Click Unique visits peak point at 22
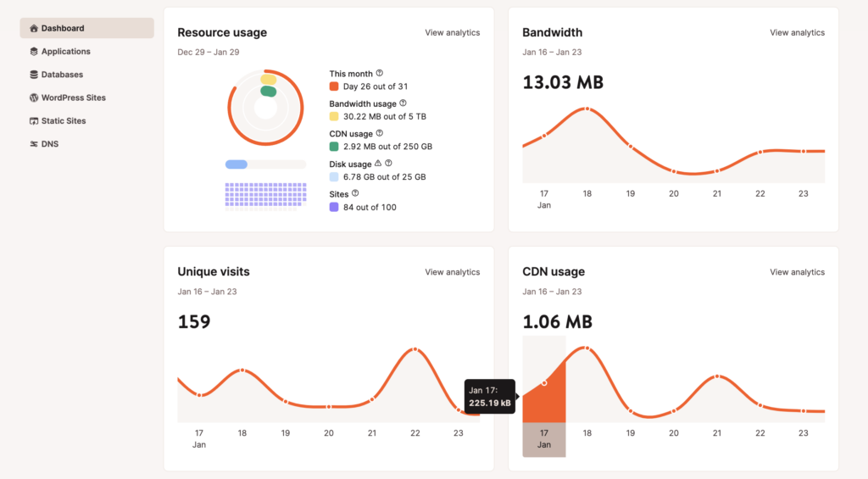 pos(415,349)
